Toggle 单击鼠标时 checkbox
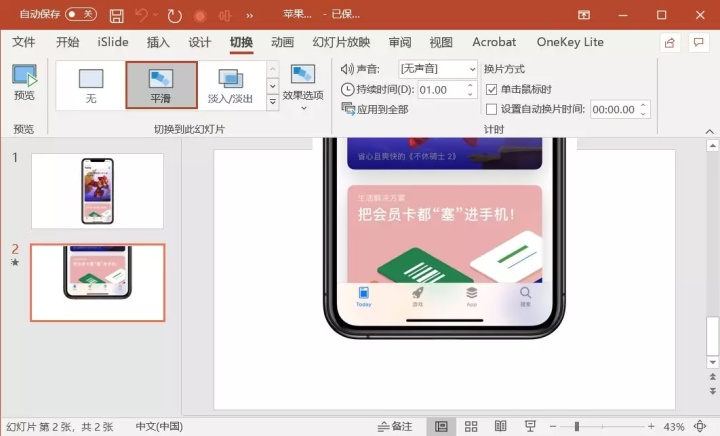 (x=491, y=89)
